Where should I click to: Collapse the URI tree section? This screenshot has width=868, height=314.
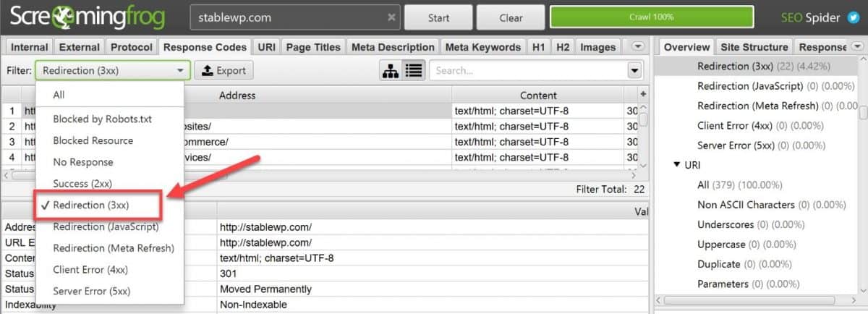coord(676,165)
